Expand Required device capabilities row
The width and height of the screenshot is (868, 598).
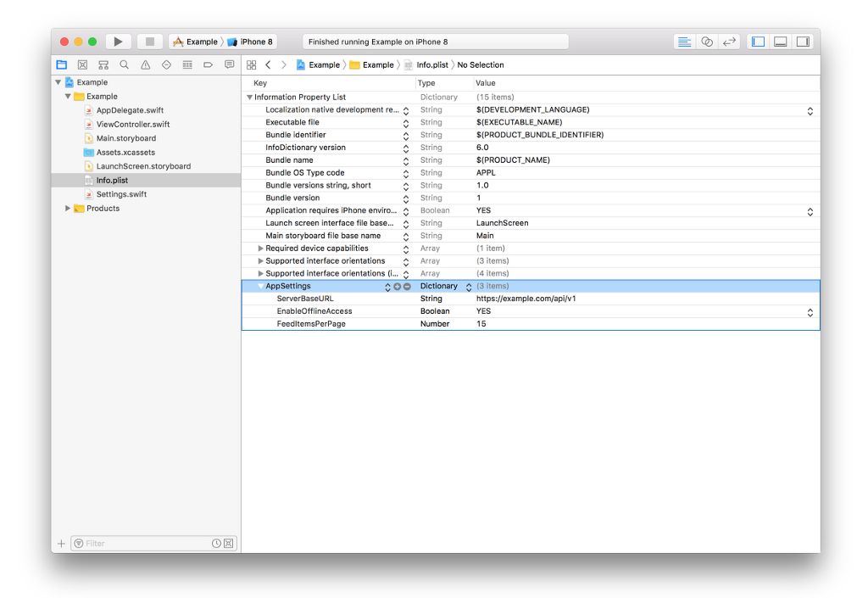coord(260,249)
